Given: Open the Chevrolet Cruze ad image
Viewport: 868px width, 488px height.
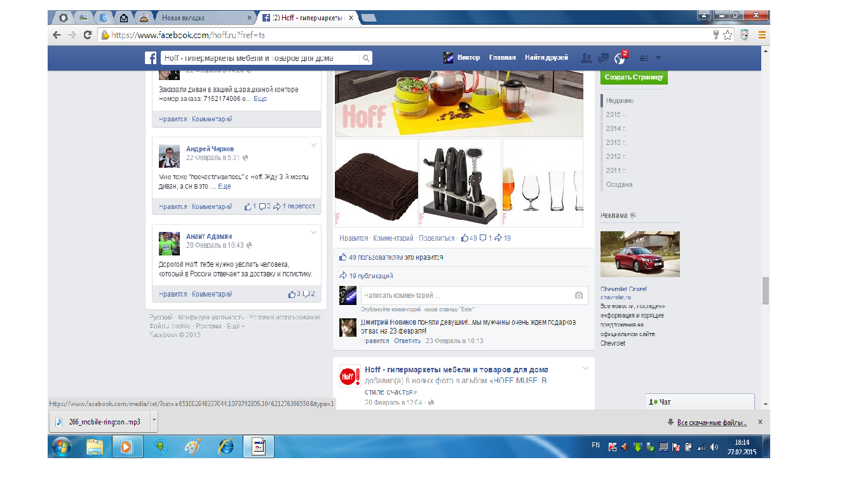Looking at the screenshot, I should [640, 254].
